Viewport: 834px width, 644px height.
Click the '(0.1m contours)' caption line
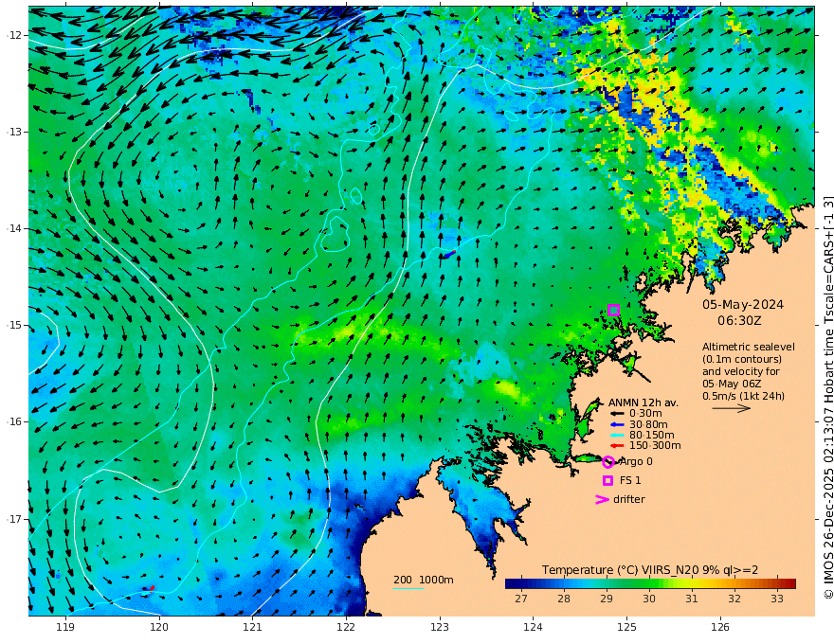pyautogui.click(x=741, y=359)
